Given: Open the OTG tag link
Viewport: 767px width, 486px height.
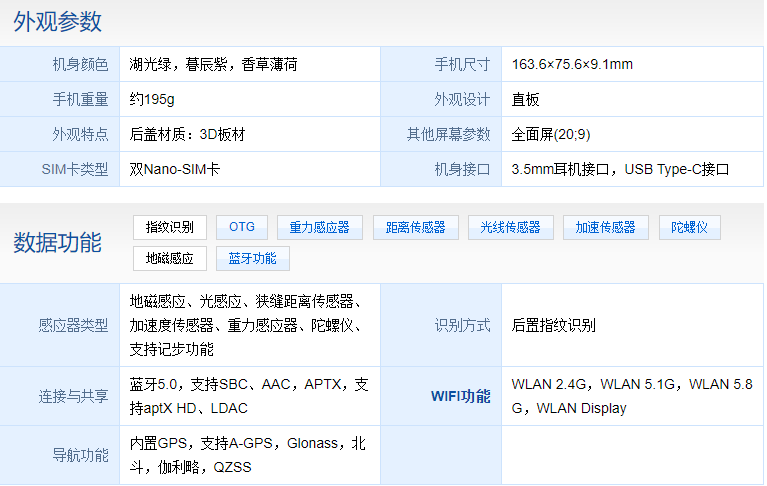Looking at the screenshot, I should pos(242,227).
